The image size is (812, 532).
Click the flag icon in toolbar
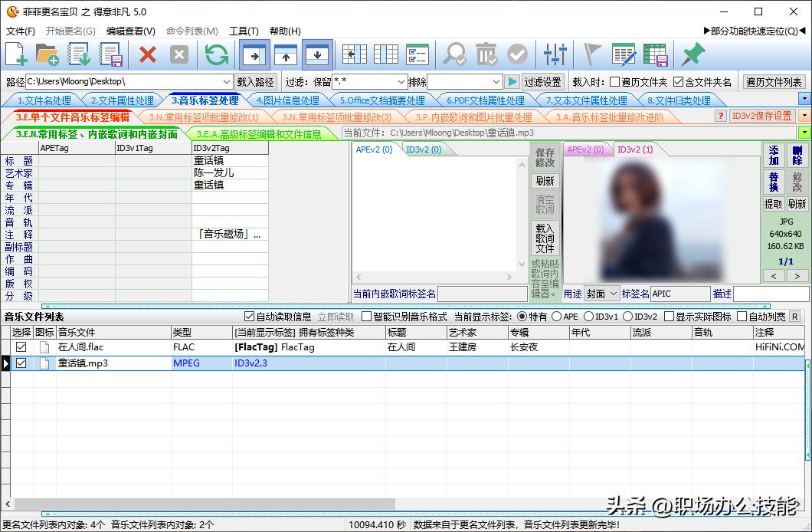[591, 54]
